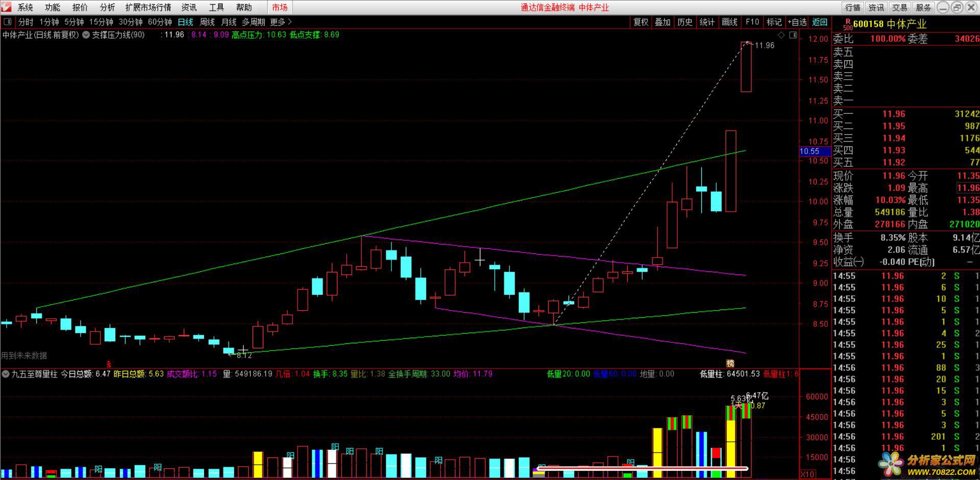Click the 换手 8.35% value
This screenshot has width=980, height=480.
(x=893, y=238)
